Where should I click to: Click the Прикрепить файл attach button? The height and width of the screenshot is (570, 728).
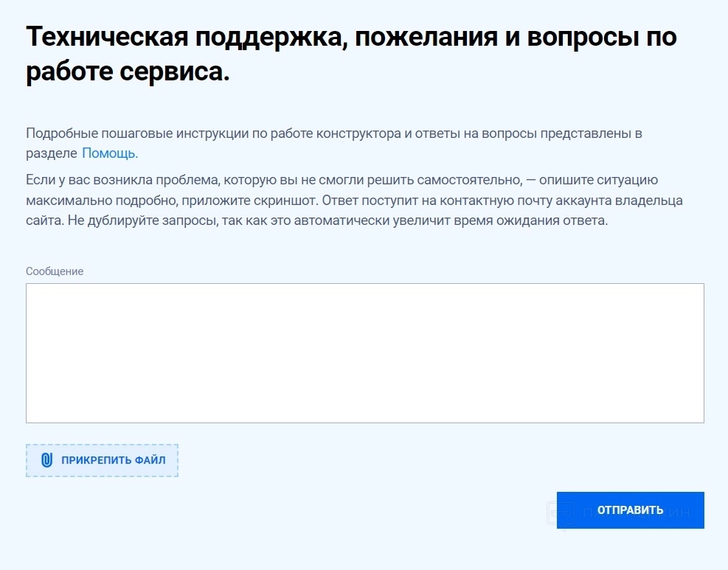click(102, 460)
